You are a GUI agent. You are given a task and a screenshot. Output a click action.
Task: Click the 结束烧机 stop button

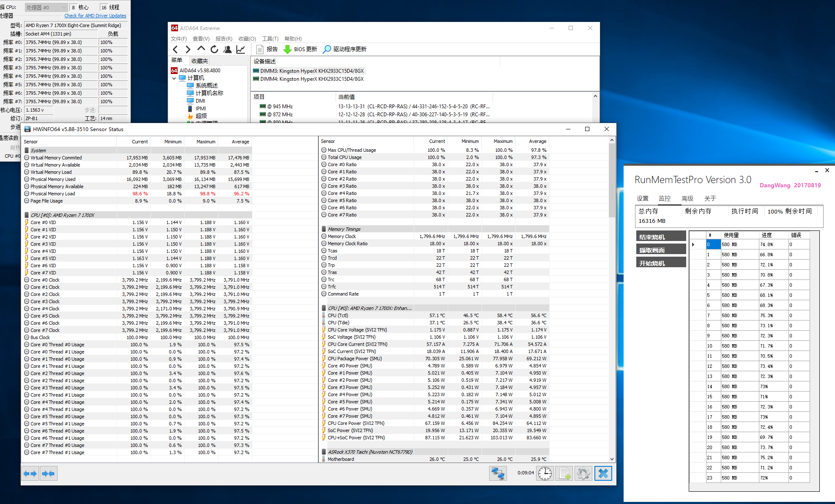tap(661, 236)
